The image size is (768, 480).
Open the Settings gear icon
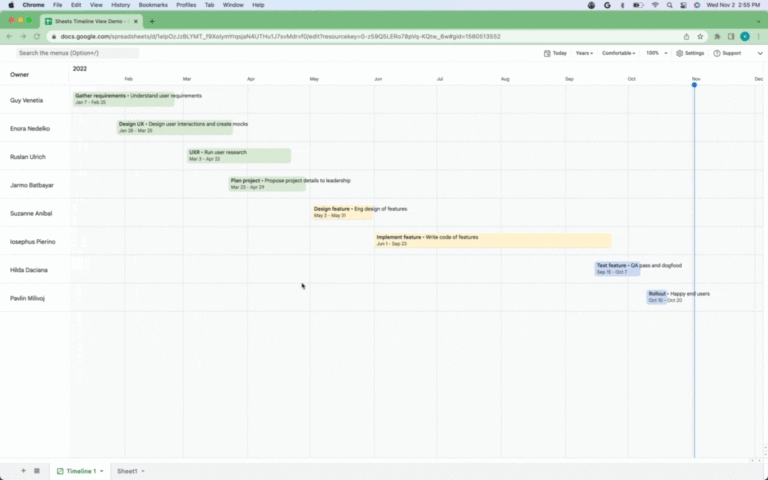pos(679,53)
